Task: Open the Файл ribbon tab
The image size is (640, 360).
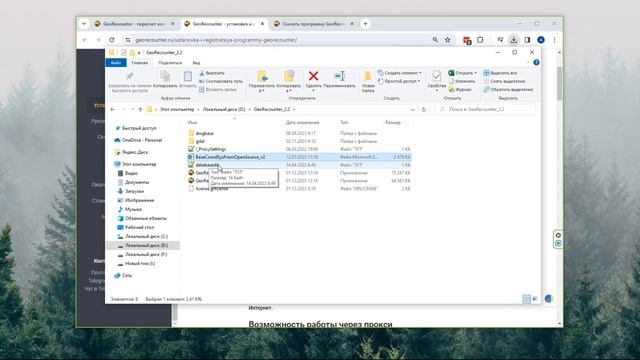Action: (116, 63)
